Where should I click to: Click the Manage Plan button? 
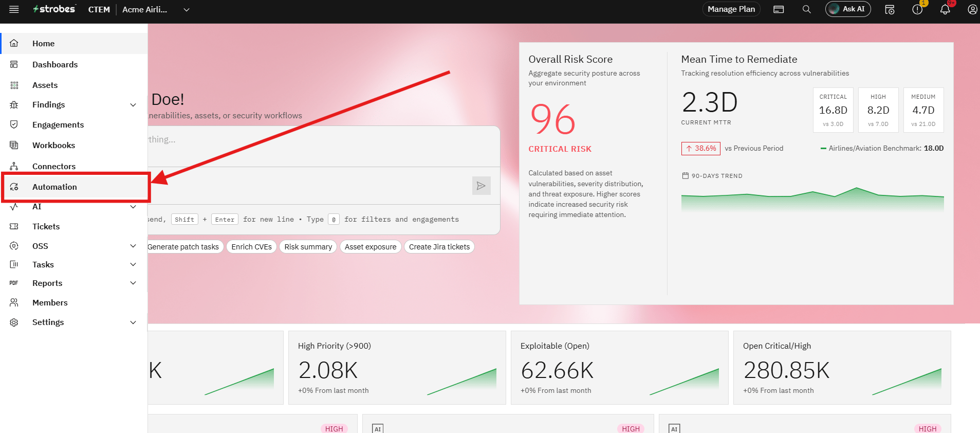point(731,9)
